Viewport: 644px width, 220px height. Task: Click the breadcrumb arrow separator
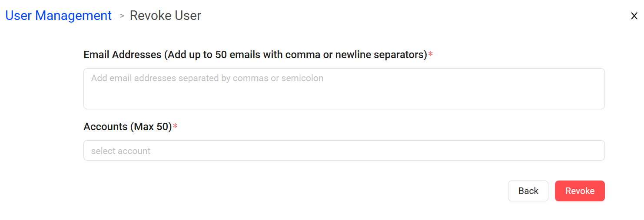pyautogui.click(x=122, y=16)
